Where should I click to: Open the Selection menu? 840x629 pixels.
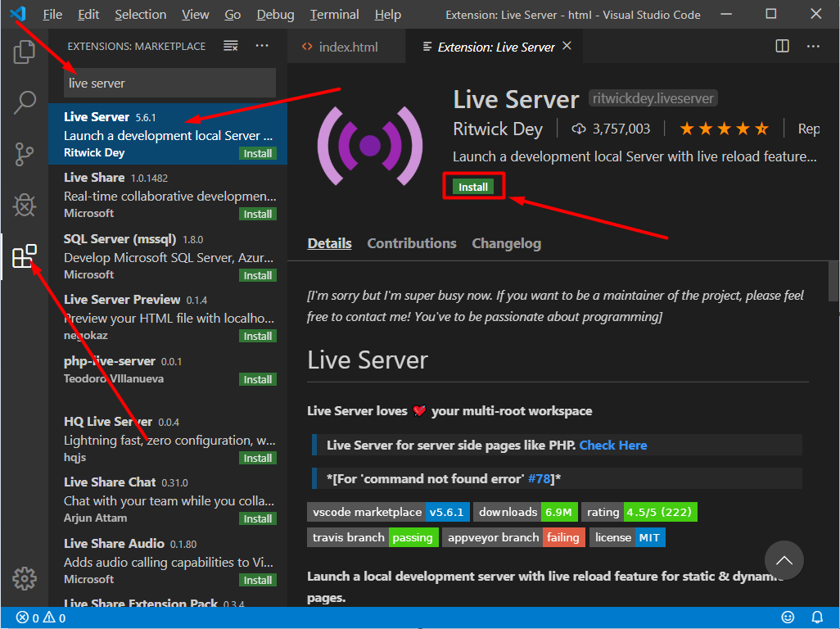140,15
